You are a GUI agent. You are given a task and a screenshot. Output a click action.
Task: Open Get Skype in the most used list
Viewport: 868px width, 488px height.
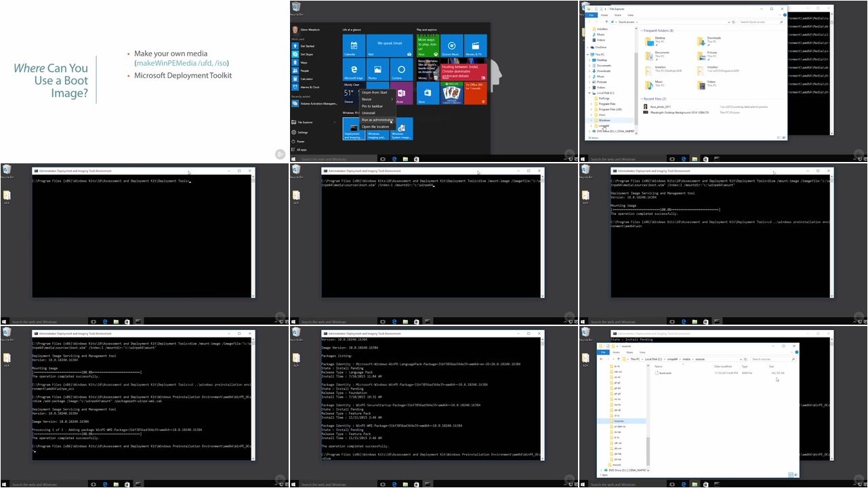[302, 54]
